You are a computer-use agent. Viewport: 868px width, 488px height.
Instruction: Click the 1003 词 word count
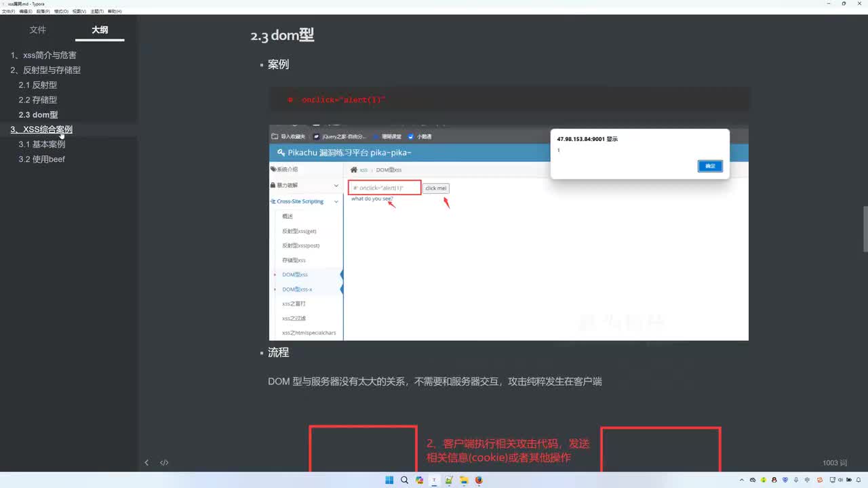point(835,463)
